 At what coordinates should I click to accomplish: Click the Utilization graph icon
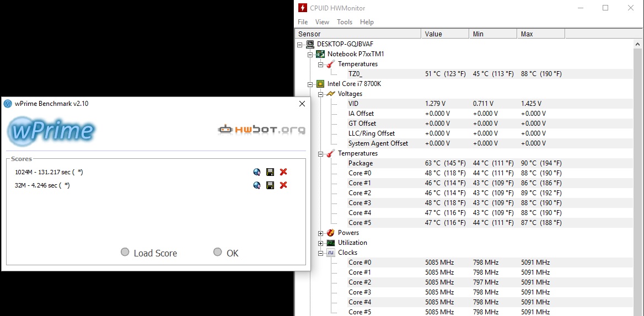tap(331, 243)
